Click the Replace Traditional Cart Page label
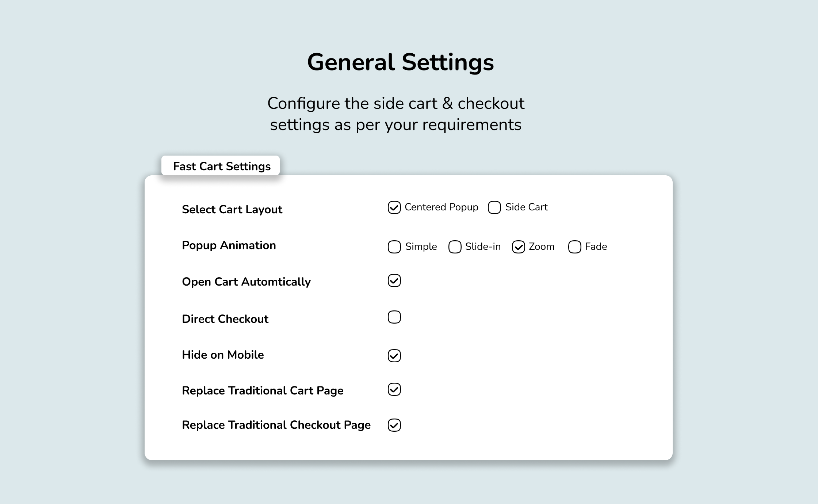Image resolution: width=818 pixels, height=504 pixels. click(263, 390)
